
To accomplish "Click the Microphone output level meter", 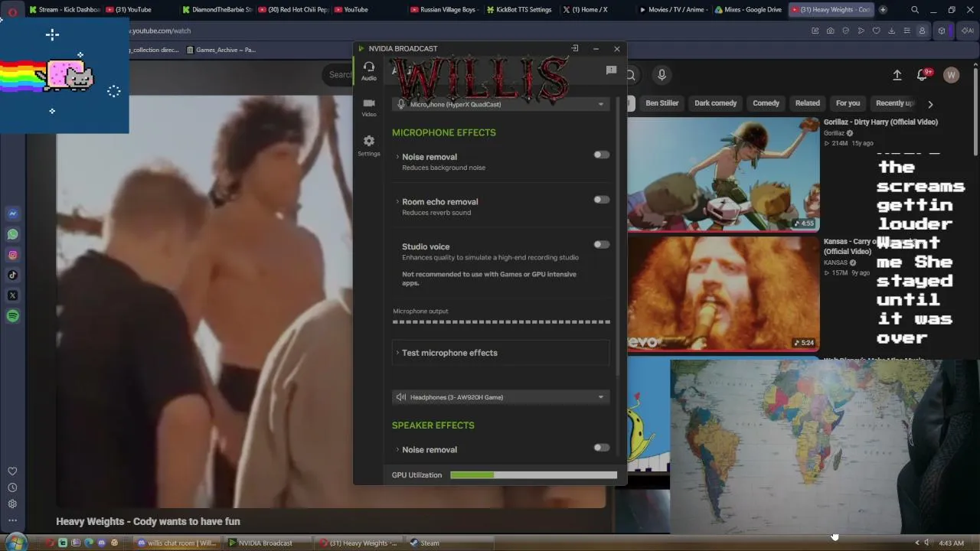I will pyautogui.click(x=501, y=322).
